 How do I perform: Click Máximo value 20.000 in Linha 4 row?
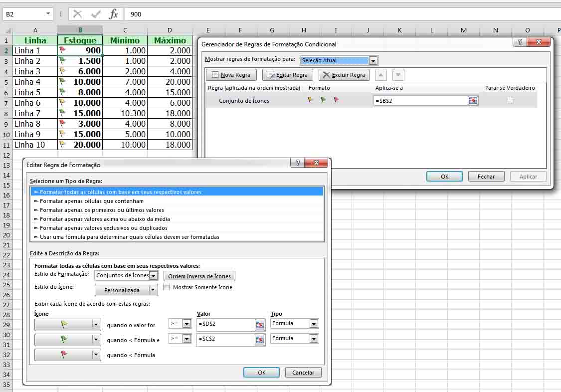[170, 82]
